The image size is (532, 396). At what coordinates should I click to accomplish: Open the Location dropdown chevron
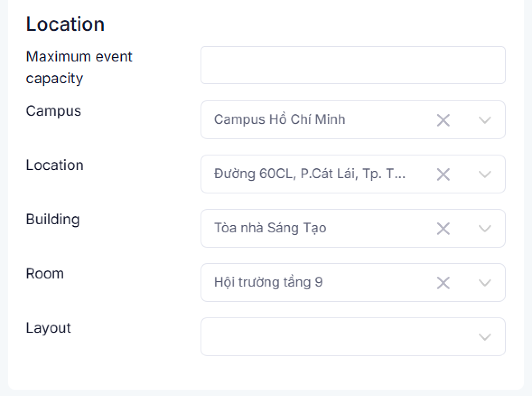[485, 174]
